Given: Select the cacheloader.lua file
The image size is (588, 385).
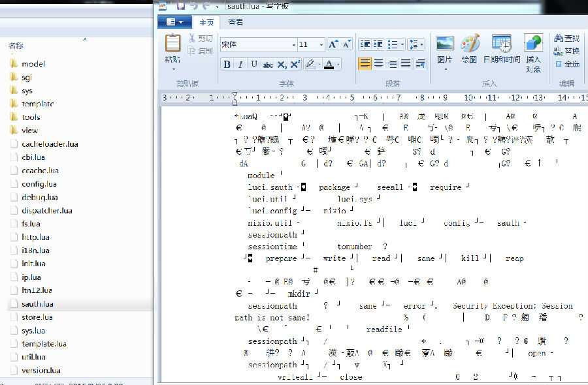Looking at the screenshot, I should pos(50,144).
